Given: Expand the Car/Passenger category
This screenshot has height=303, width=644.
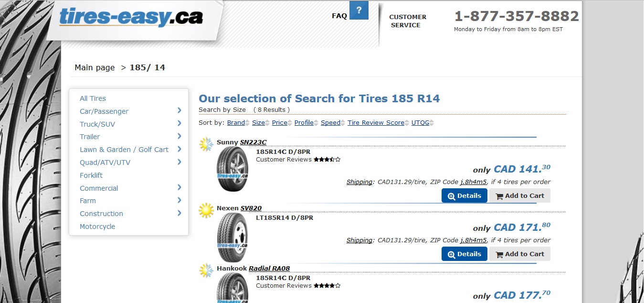Looking at the screenshot, I should pyautogui.click(x=104, y=111).
